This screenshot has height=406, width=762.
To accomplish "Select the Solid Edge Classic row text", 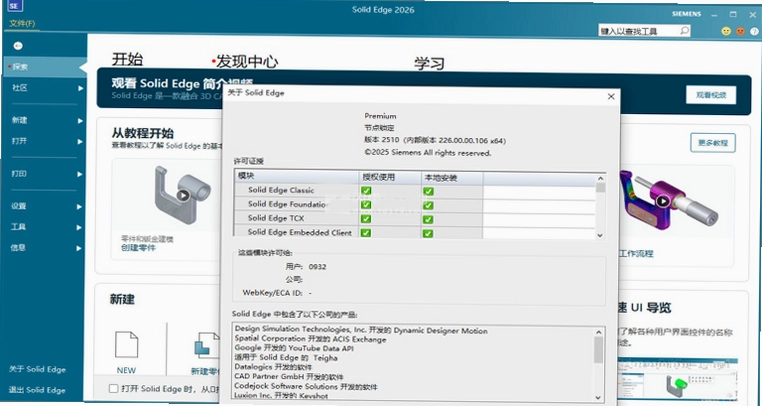I will pos(281,190).
